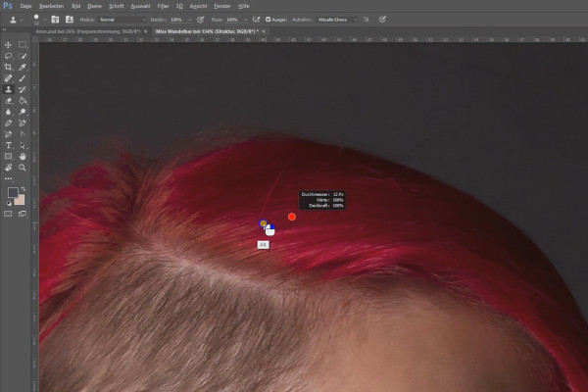Enable airbrush build-up effect
Image resolution: width=588 pixels, height=392 pixels.
[256, 20]
